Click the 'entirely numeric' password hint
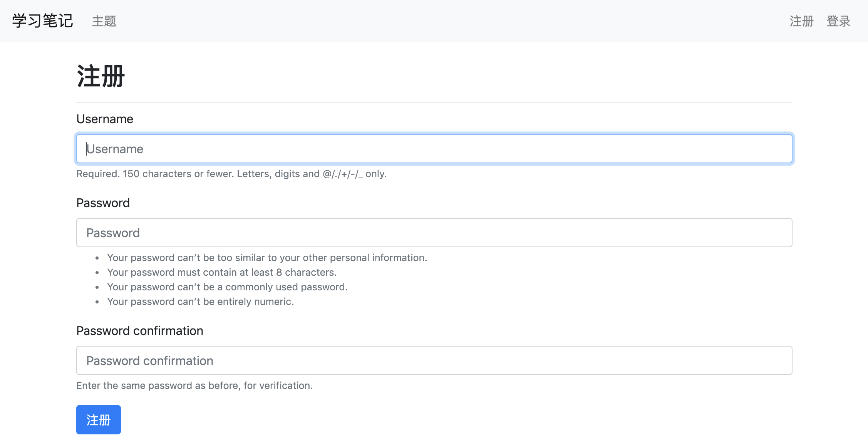Screen dimensions: 868x439 coord(200,302)
